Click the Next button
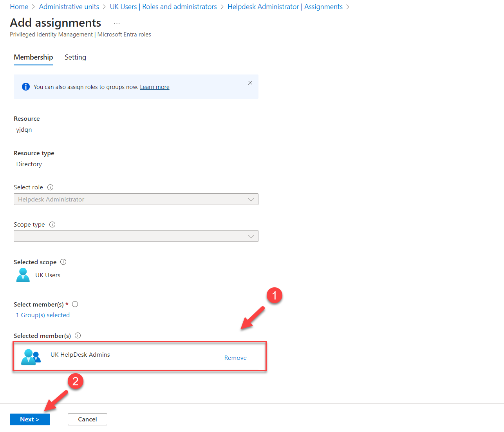Image resolution: width=504 pixels, height=432 pixels. click(30, 419)
